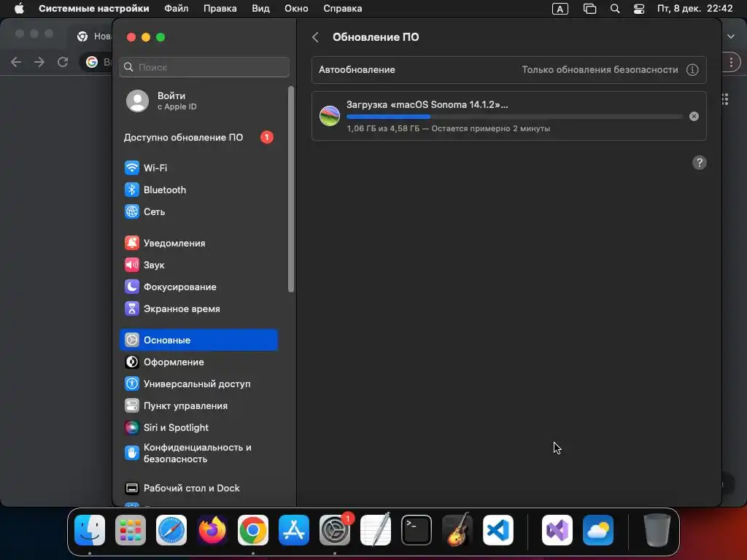The image size is (747, 560).
Task: Focus the Поиск search field
Action: pyautogui.click(x=204, y=67)
